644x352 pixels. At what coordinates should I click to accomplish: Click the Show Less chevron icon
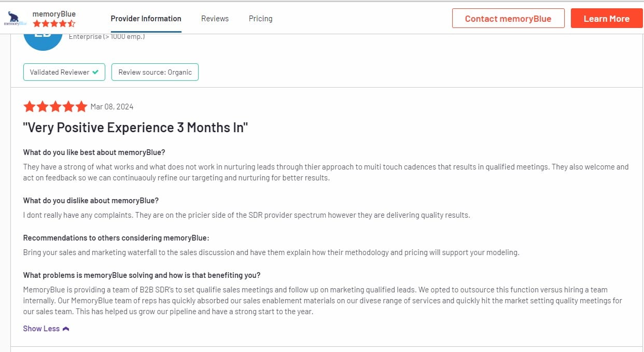pos(66,329)
